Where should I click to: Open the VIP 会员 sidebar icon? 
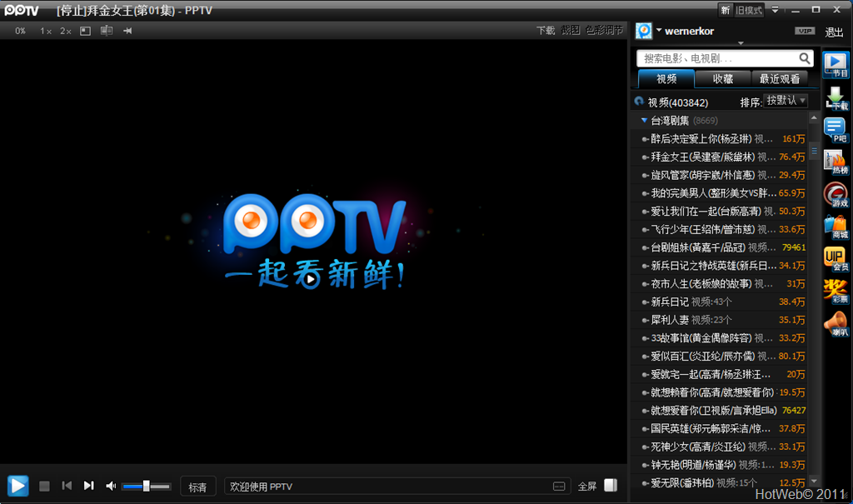[836, 259]
